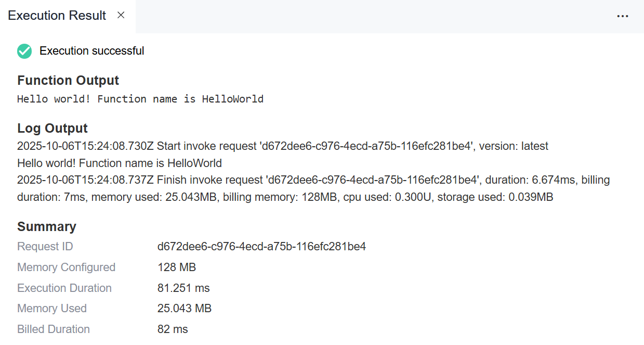Image resolution: width=644 pixels, height=345 pixels.
Task: Click the "Execution successful" status text
Action: tap(92, 51)
